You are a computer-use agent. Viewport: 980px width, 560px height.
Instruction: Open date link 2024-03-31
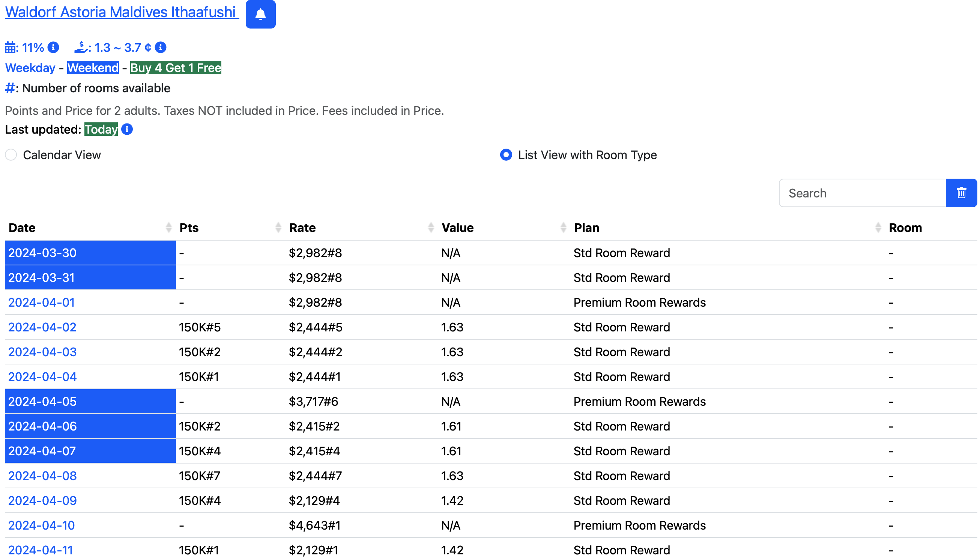coord(42,278)
